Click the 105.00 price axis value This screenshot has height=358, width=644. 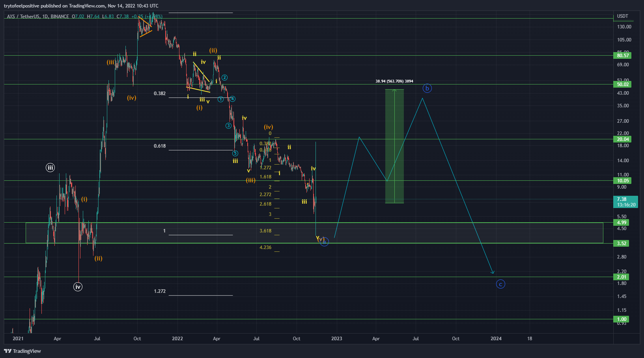[x=624, y=40]
